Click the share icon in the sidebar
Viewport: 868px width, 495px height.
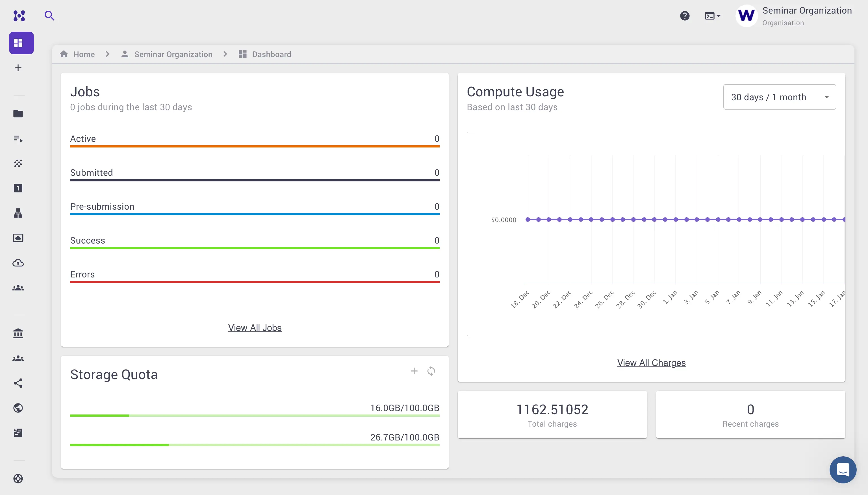18,383
